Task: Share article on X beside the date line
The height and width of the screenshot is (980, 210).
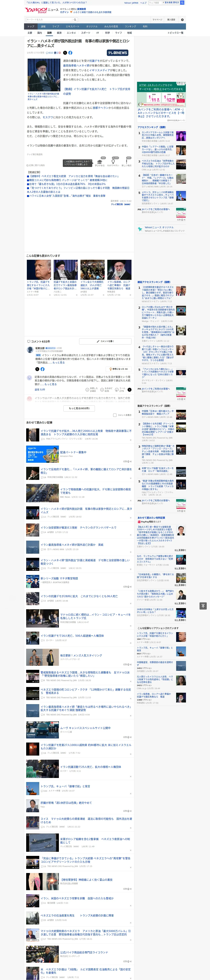Action: click(x=65, y=53)
